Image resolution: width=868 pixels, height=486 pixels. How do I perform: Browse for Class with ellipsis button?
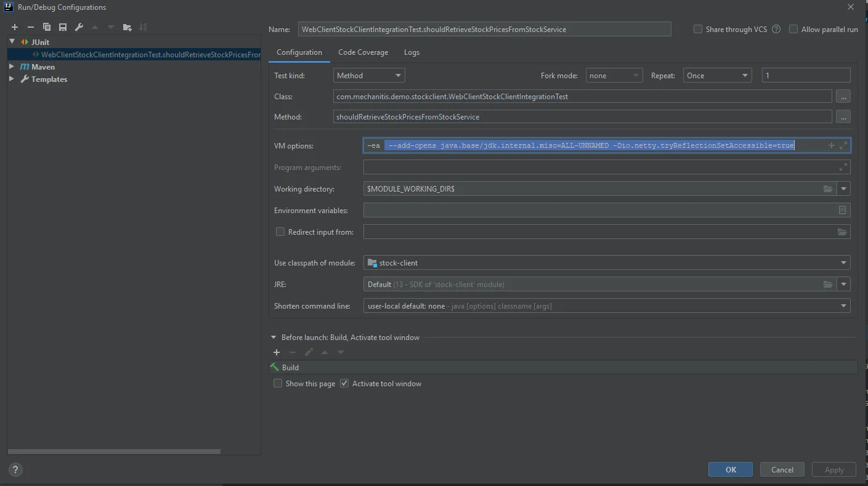[843, 97]
